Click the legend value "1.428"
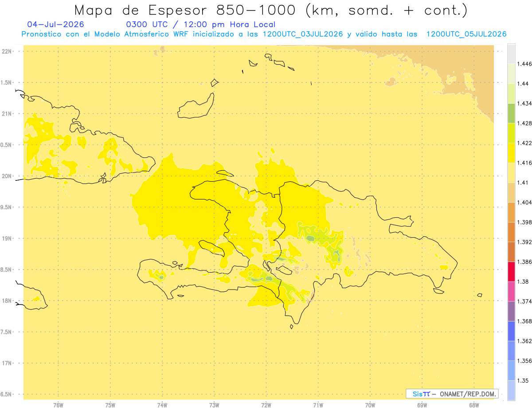The width and height of the screenshot is (532, 411). [524, 123]
